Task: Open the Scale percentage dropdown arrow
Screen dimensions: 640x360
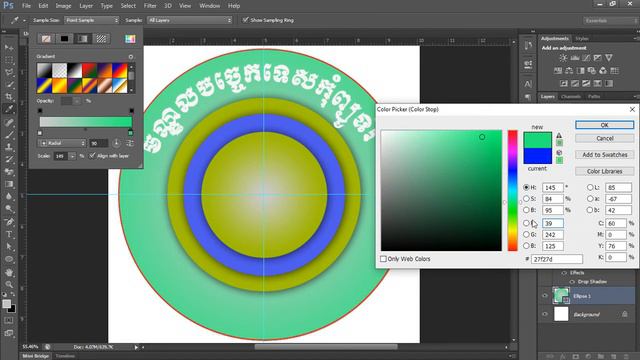Action: click(72, 156)
